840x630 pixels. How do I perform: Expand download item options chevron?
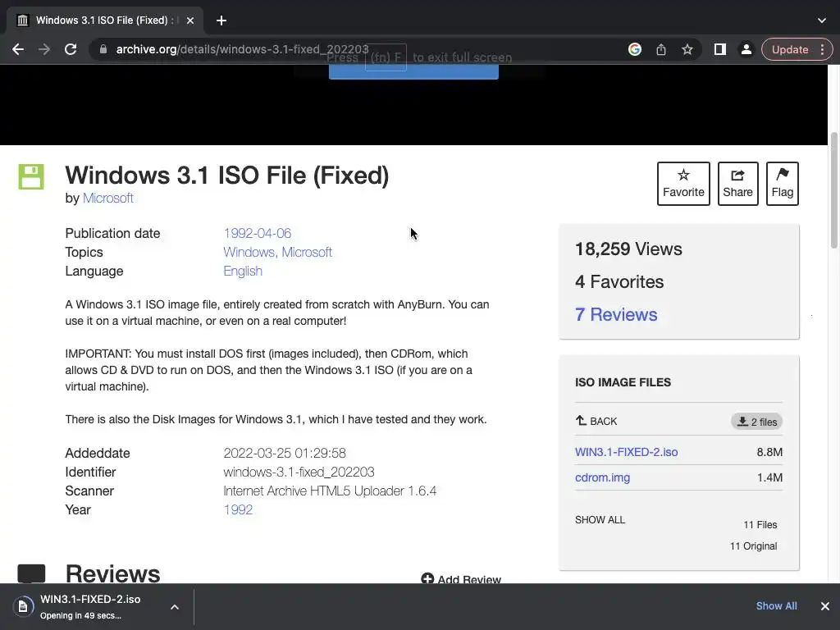(x=175, y=607)
